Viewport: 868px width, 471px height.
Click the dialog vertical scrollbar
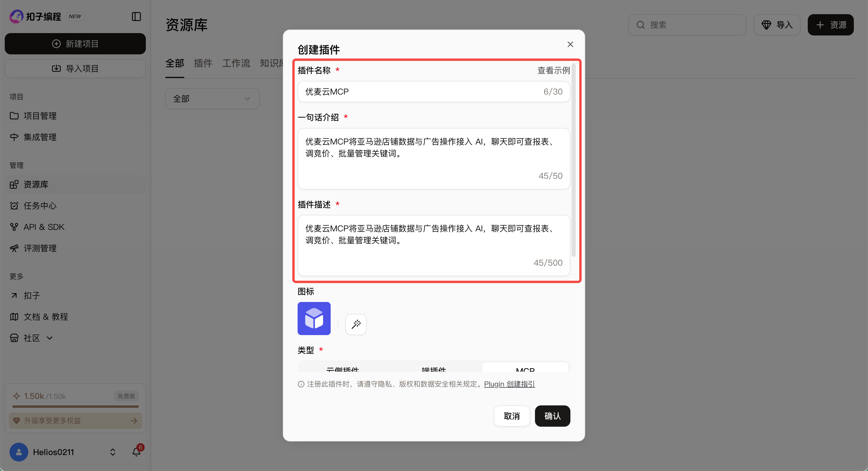(x=573, y=160)
